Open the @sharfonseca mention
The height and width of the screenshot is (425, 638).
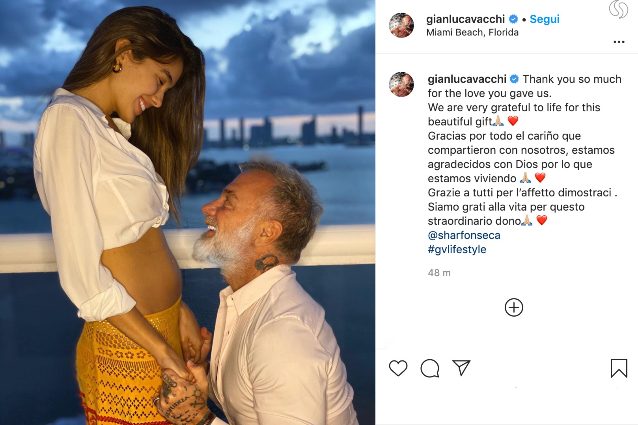pos(464,235)
